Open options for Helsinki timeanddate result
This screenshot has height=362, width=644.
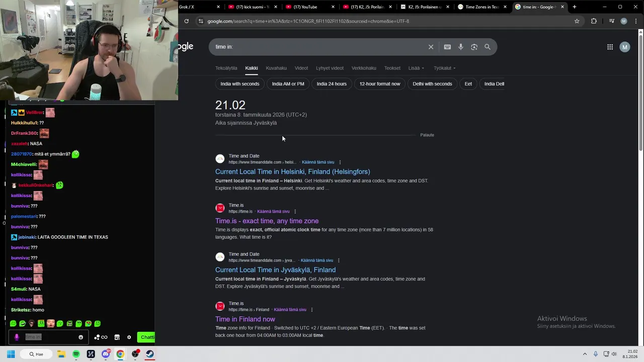coord(340,162)
